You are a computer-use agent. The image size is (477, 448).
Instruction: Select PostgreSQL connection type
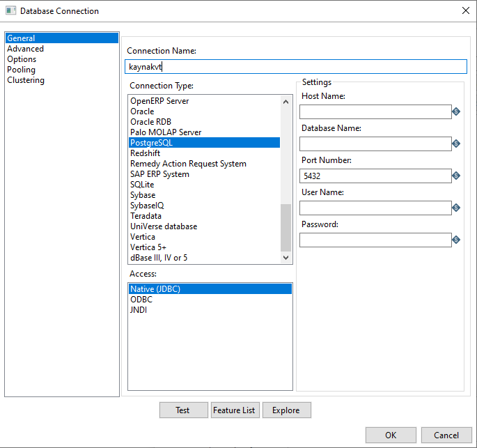(x=204, y=143)
